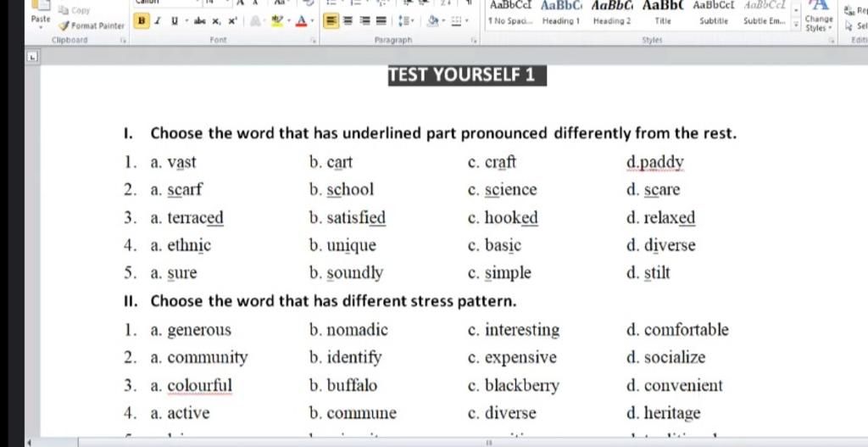
Task: Open Clipboard dialog launcher
Action: [124, 40]
